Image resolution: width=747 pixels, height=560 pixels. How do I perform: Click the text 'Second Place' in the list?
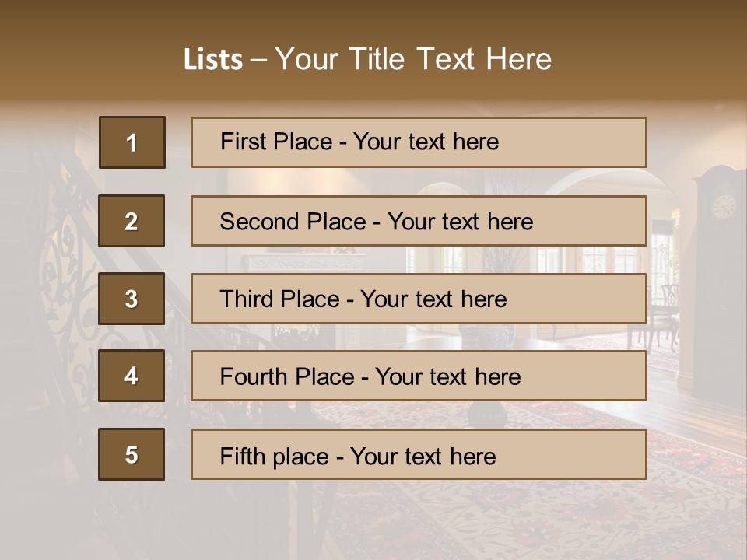pyautogui.click(x=293, y=222)
